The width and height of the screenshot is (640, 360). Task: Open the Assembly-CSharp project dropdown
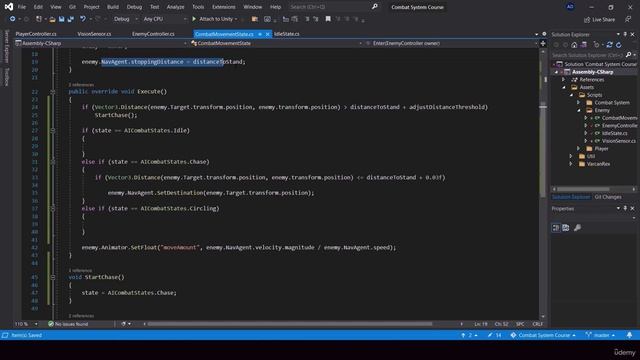pos(100,43)
